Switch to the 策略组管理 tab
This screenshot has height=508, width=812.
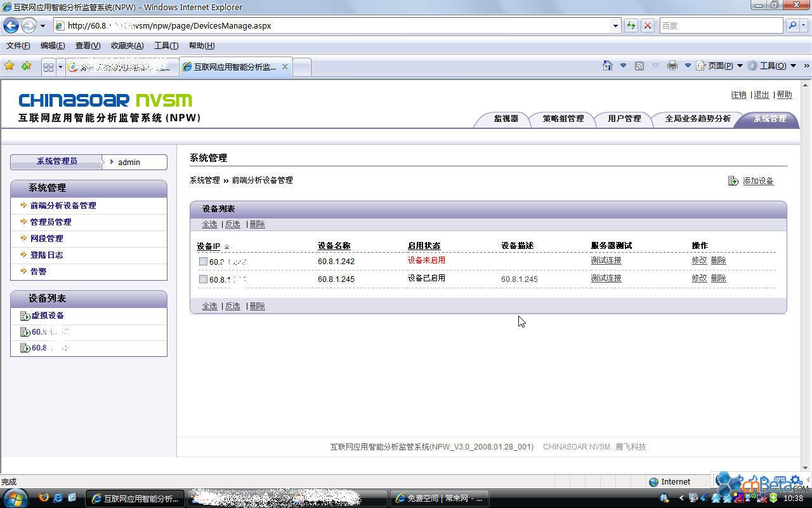[563, 119]
